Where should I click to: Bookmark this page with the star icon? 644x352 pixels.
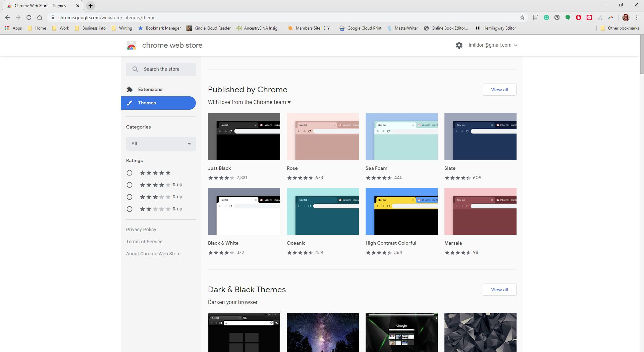click(x=522, y=17)
